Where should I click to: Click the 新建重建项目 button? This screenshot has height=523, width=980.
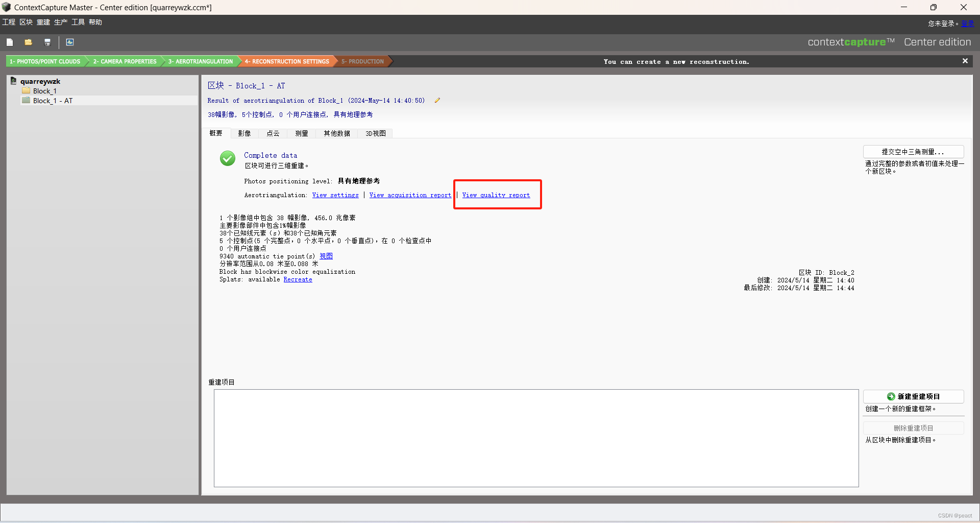tap(913, 396)
